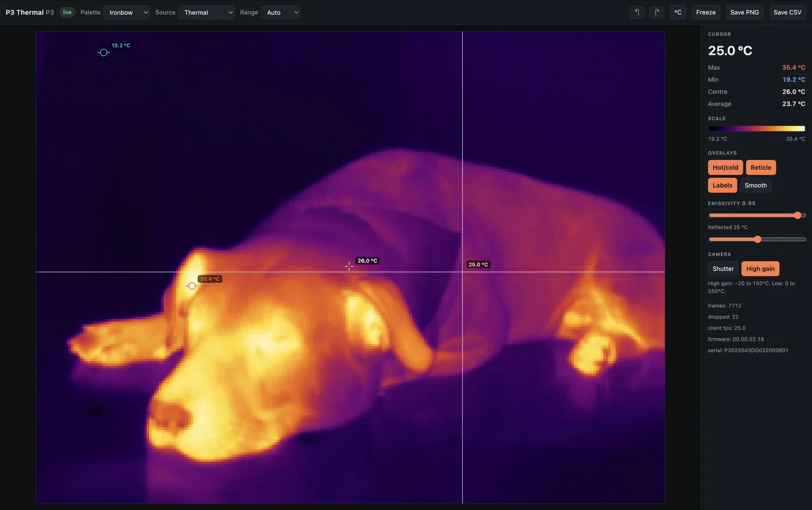Image resolution: width=812 pixels, height=510 pixels.
Task: Adjust the Reflected temperature slider handle
Action: 758,239
